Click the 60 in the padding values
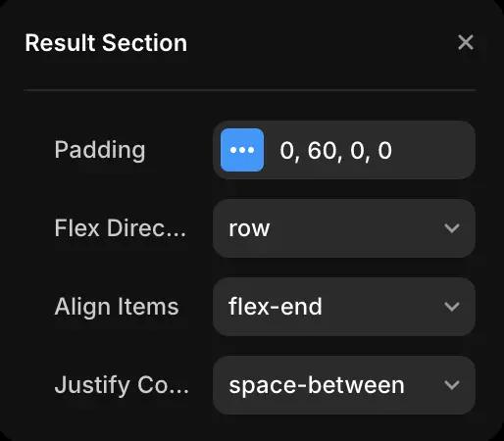This screenshot has width=504, height=441. [323, 151]
